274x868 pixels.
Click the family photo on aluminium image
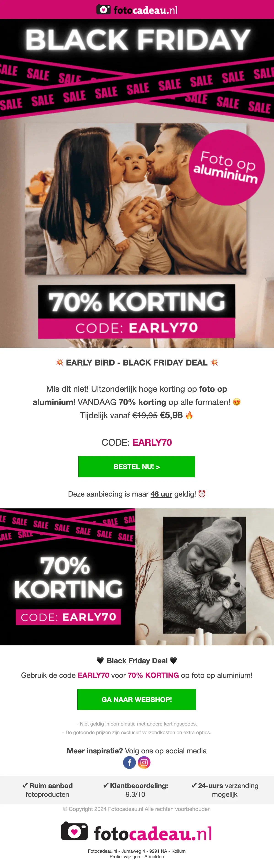(x=136, y=199)
